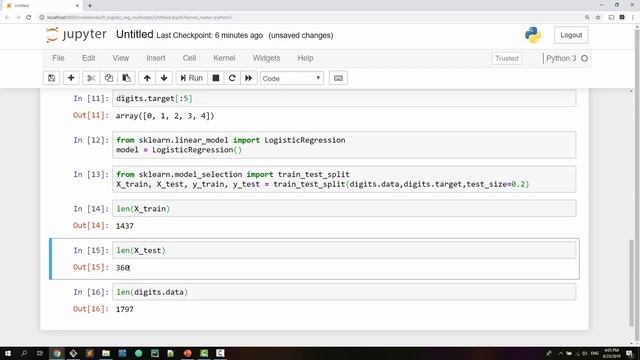Click the Python 3 kernel name
This screenshot has height=360, width=640.
tap(561, 58)
